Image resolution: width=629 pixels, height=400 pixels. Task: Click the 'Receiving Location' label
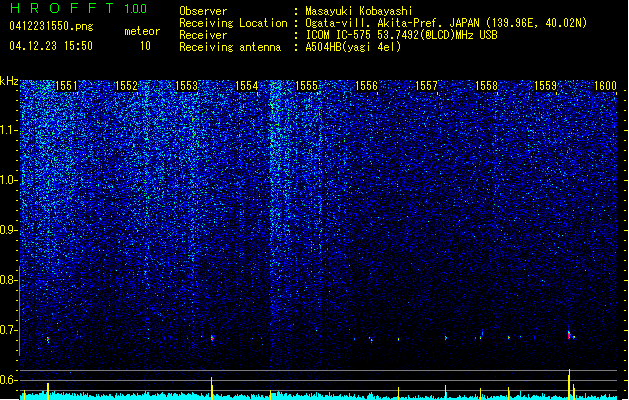pos(233,23)
